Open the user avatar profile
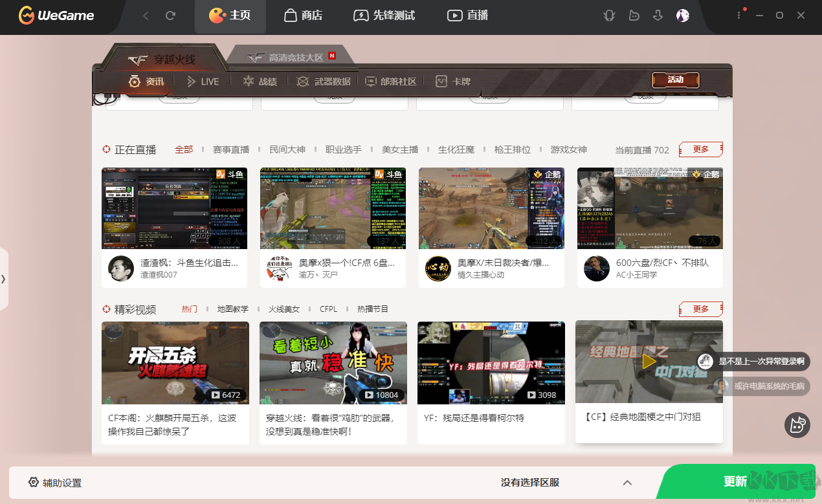Image resolution: width=822 pixels, height=504 pixels. point(683,16)
